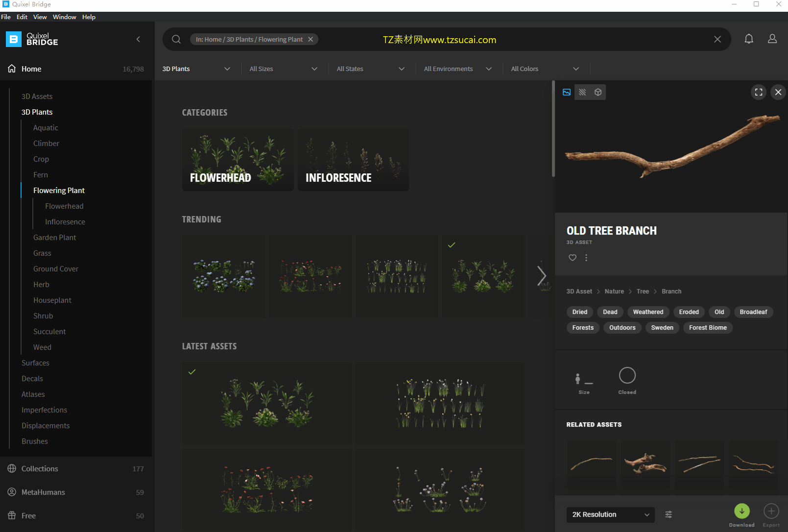Open the blue flowers trending asset

point(223,276)
